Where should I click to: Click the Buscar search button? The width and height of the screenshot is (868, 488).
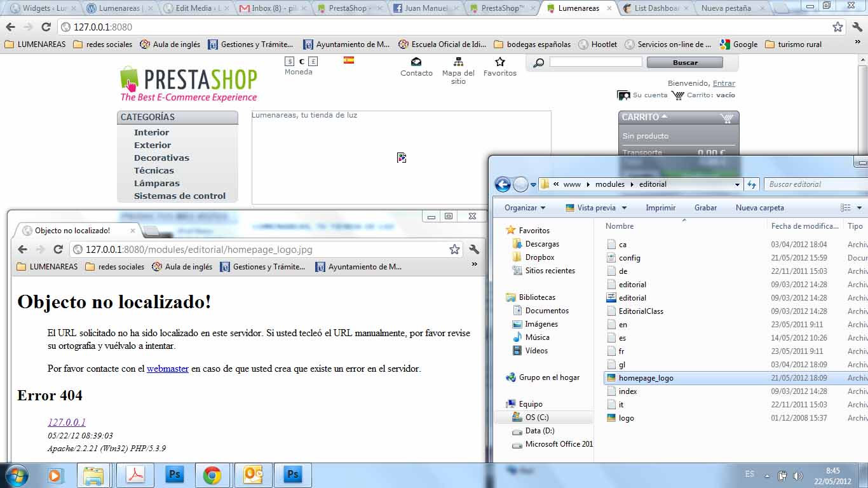685,62
